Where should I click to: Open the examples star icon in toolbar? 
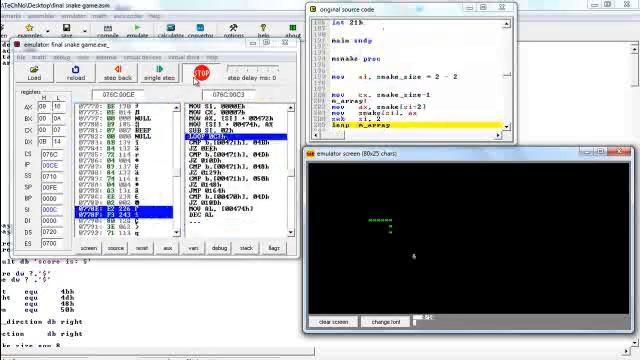point(29,28)
